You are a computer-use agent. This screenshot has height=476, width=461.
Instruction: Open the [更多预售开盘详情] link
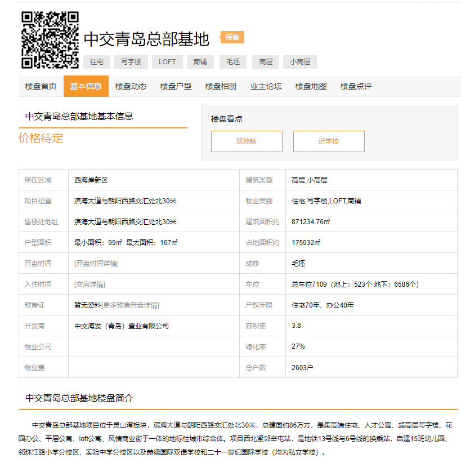[130, 305]
